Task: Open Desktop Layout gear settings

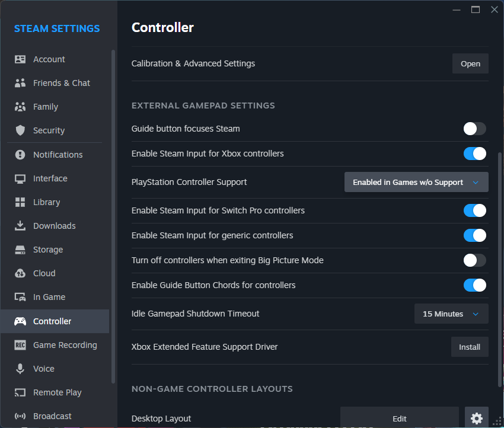Action: tap(476, 419)
